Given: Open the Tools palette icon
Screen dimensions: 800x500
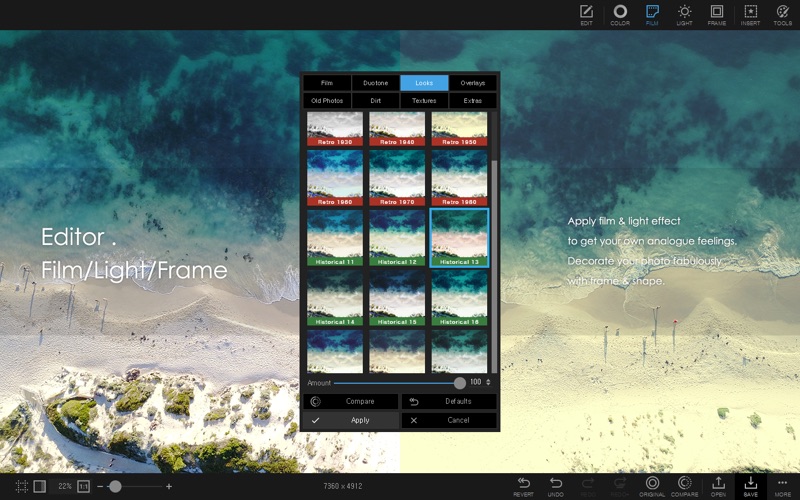Looking at the screenshot, I should tap(782, 14).
